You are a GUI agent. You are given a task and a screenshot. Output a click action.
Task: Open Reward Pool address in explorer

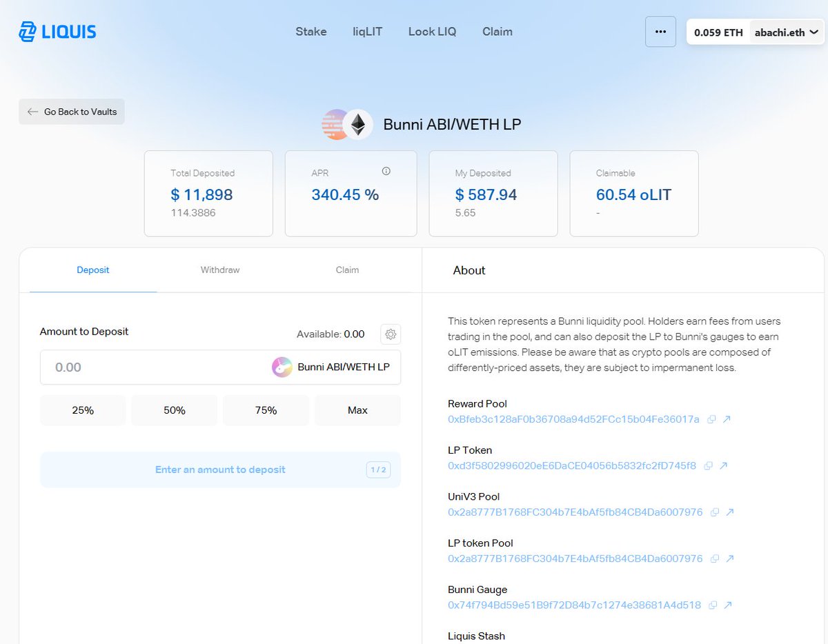click(727, 419)
